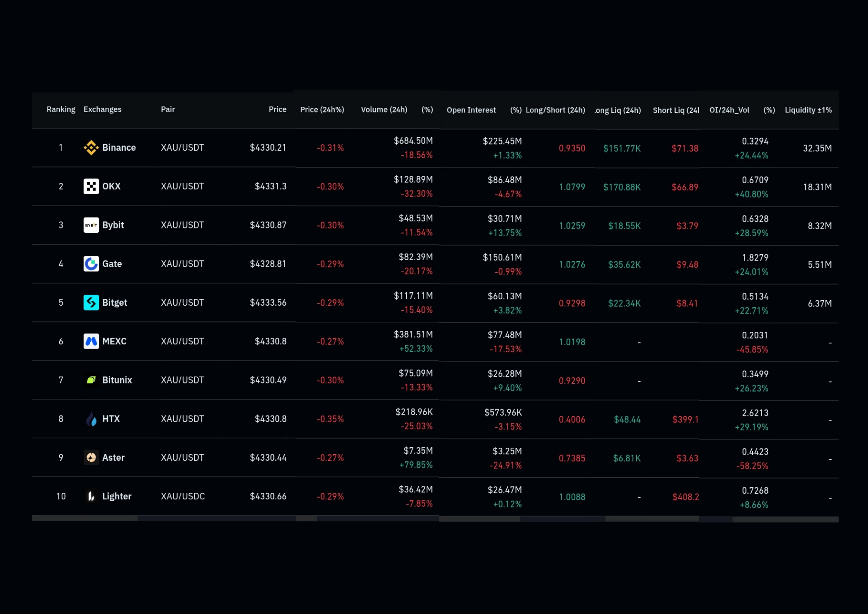Click HTX open interest $573.96K
This screenshot has width=868, height=614.
tap(503, 413)
